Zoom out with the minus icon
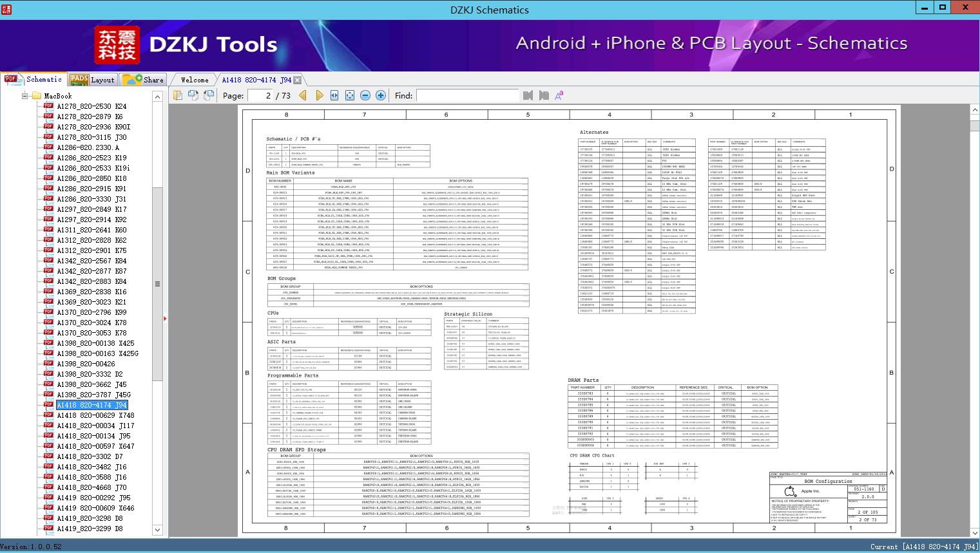The width and height of the screenshot is (980, 553). [x=365, y=95]
